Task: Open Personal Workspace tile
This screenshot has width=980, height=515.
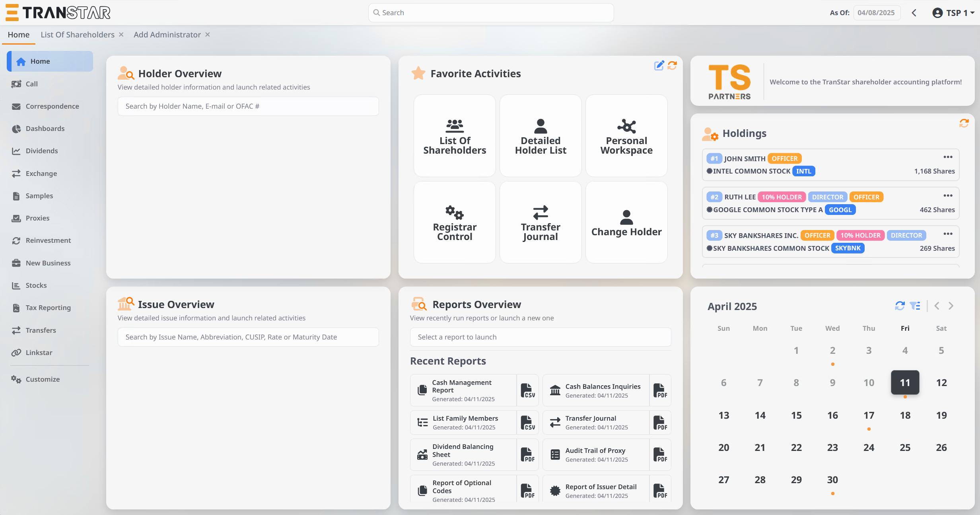Action: 626,136
